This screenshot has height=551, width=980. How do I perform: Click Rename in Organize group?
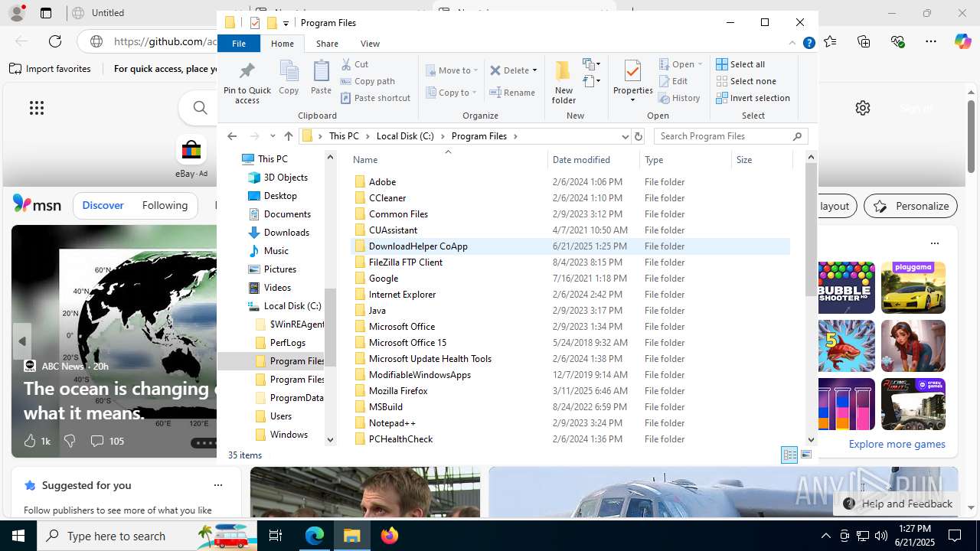coord(512,93)
